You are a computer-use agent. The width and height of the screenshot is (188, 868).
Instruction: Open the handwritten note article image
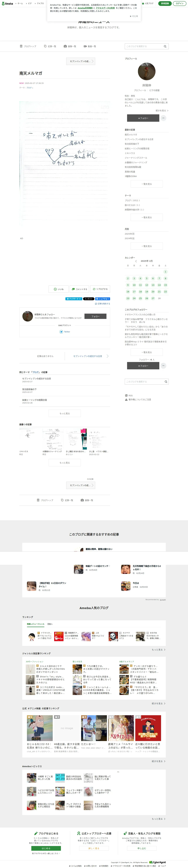pyautogui.click(x=65, y=163)
